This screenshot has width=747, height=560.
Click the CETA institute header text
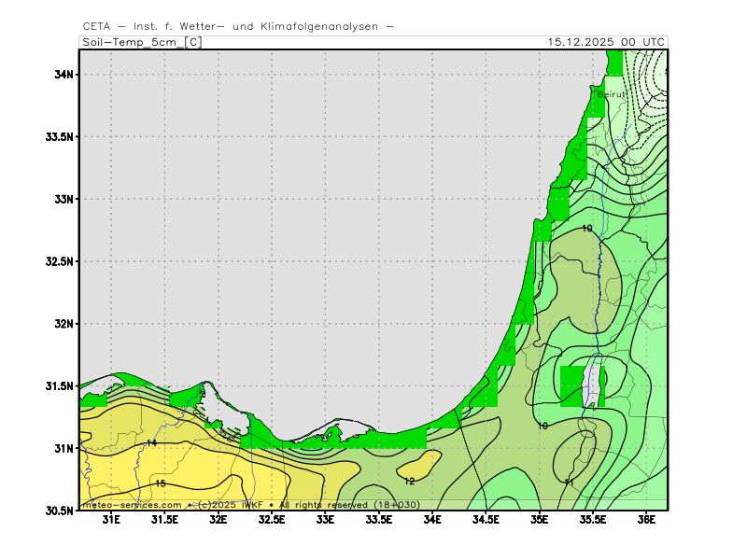[x=238, y=26]
